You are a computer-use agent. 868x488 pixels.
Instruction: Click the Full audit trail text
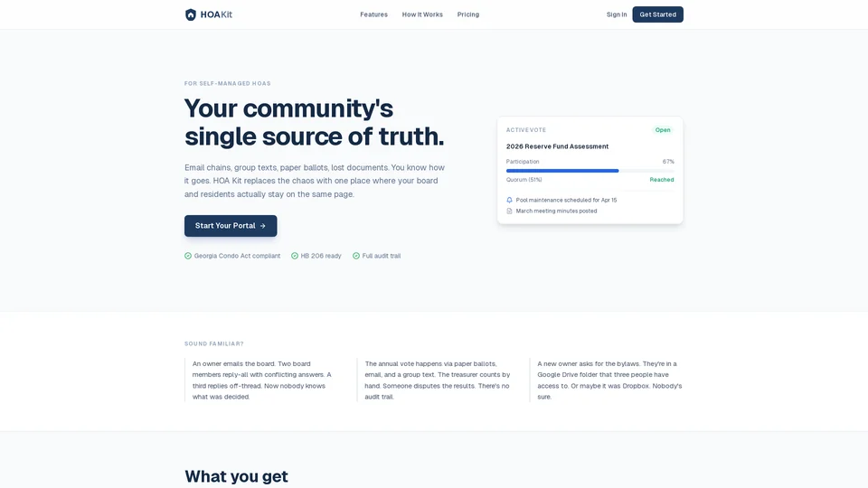[x=382, y=256]
